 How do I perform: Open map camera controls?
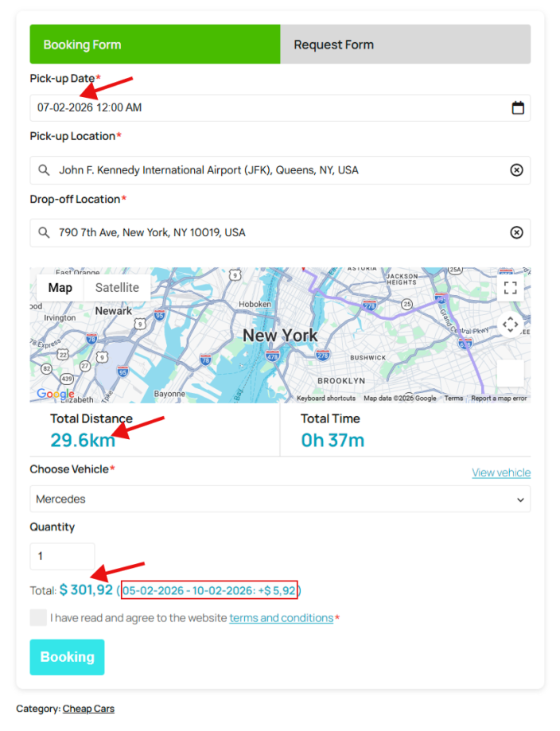[510, 325]
